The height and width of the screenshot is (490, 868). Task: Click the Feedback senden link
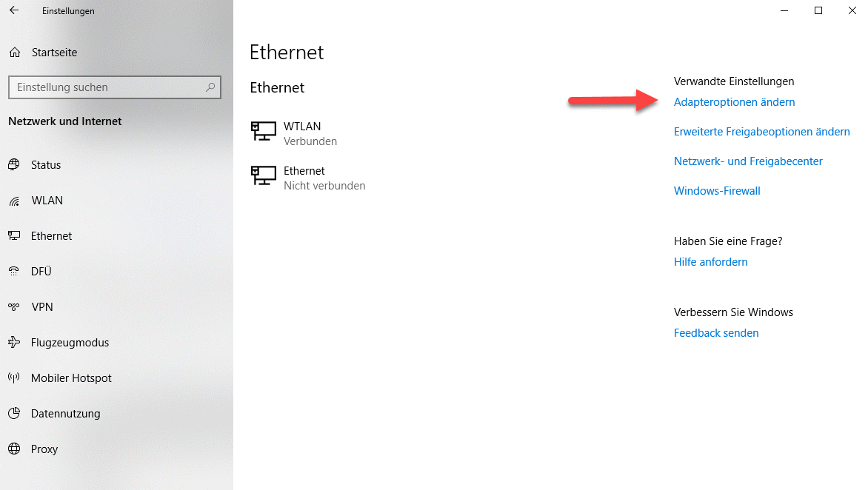(716, 333)
